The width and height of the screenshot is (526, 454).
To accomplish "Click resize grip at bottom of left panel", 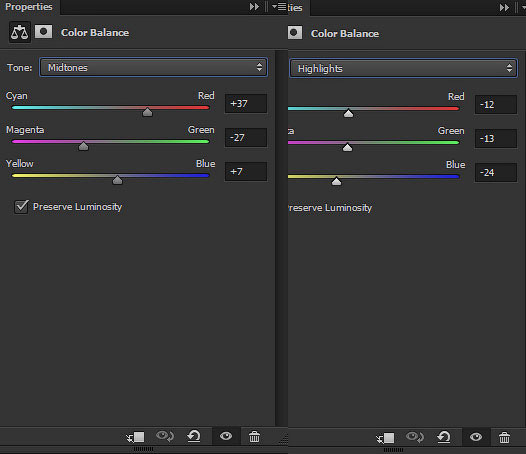I will coord(143,449).
